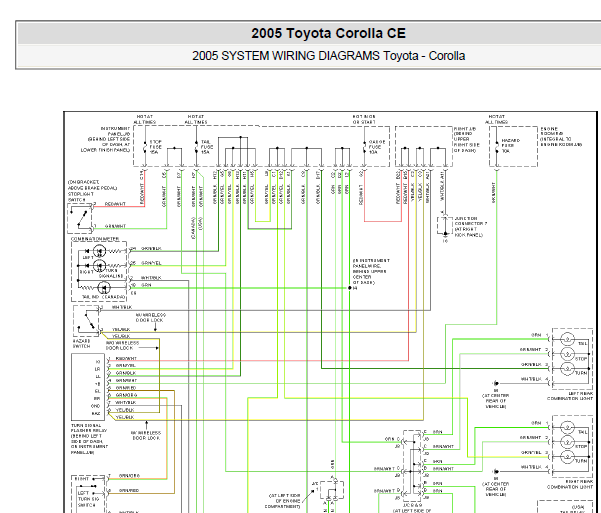601x513 pixels.
Task: Click the ENGINE ROOM R/B label
Action: (561, 136)
